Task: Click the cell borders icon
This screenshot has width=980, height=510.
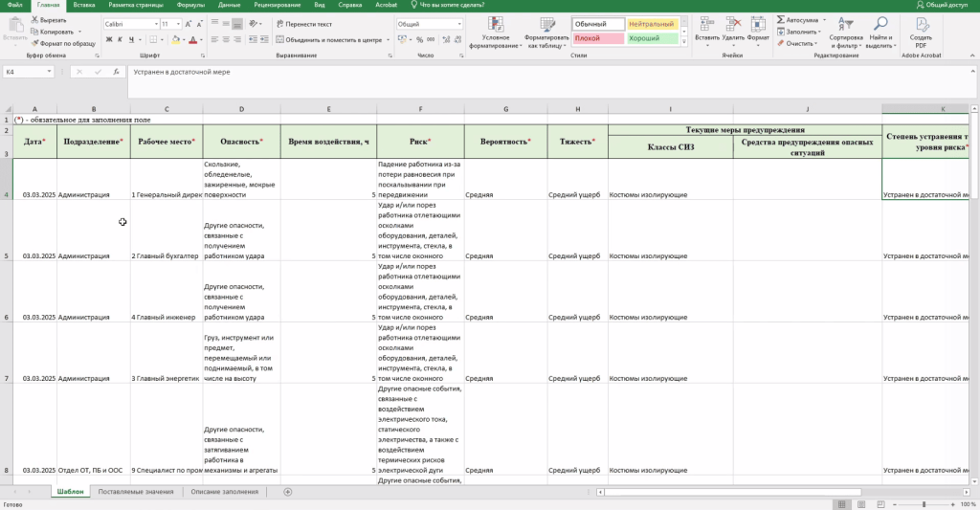Action: (x=154, y=39)
